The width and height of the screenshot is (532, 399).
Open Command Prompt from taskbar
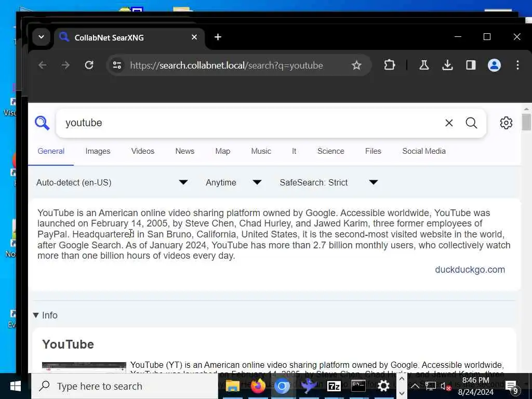(x=358, y=386)
